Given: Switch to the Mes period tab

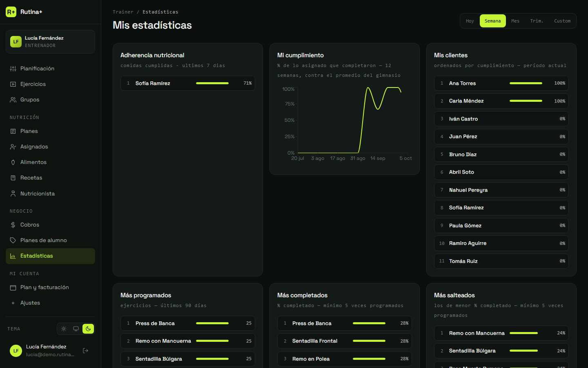Looking at the screenshot, I should pyautogui.click(x=515, y=21).
